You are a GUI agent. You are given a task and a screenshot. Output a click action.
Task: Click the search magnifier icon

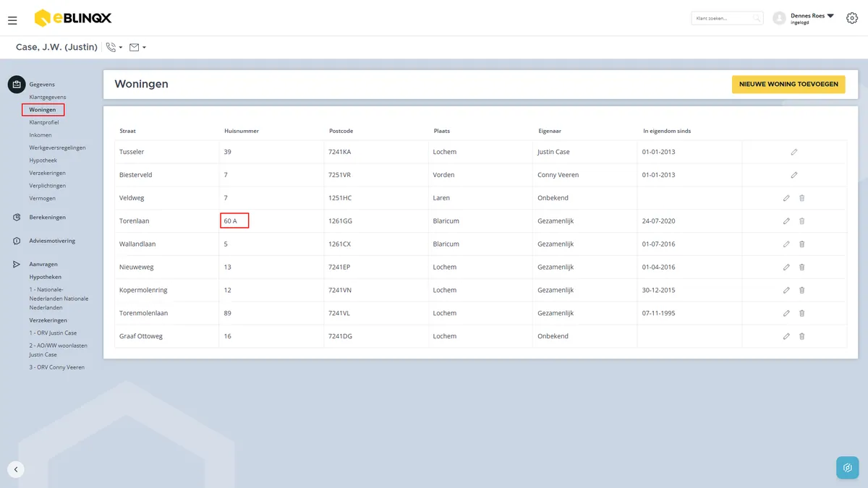(x=756, y=18)
